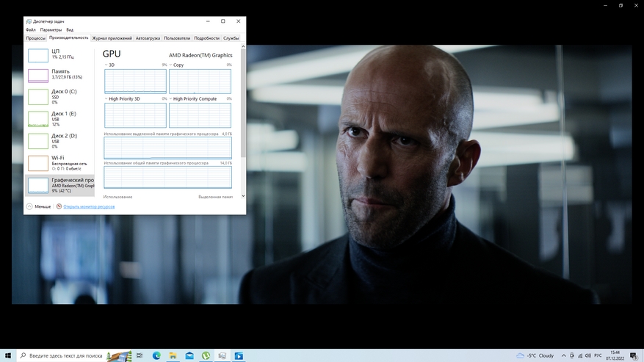644x362 pixels.
Task: Switch to the Службы tab
Action: [231, 38]
